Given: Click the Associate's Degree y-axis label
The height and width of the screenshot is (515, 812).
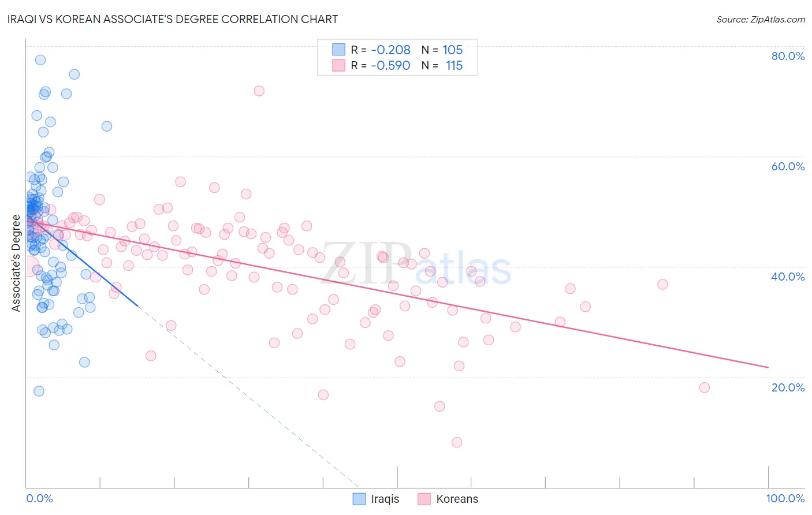Looking at the screenshot, I should (16, 263).
